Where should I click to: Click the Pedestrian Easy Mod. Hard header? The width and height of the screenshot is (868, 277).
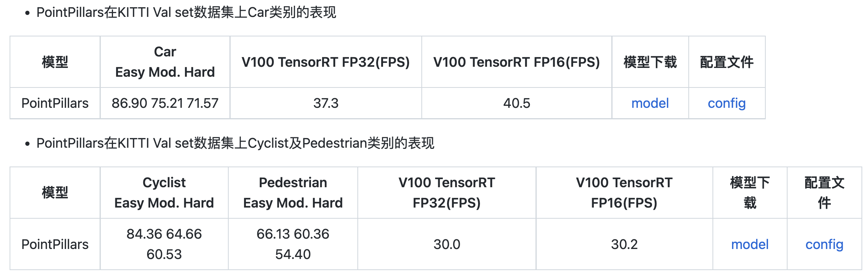click(x=293, y=193)
